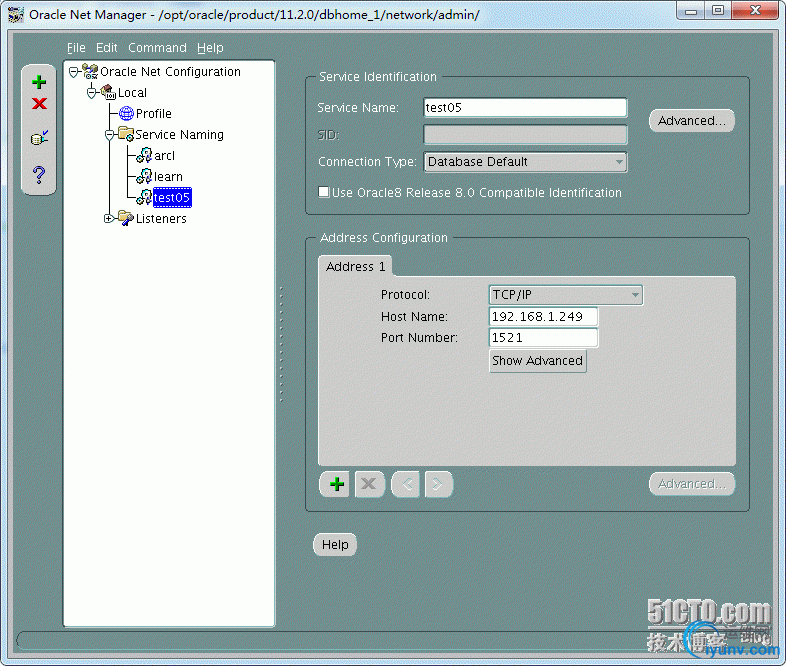The width and height of the screenshot is (786, 666).
Task: Select the test05 service name label
Action: pyautogui.click(x=172, y=197)
